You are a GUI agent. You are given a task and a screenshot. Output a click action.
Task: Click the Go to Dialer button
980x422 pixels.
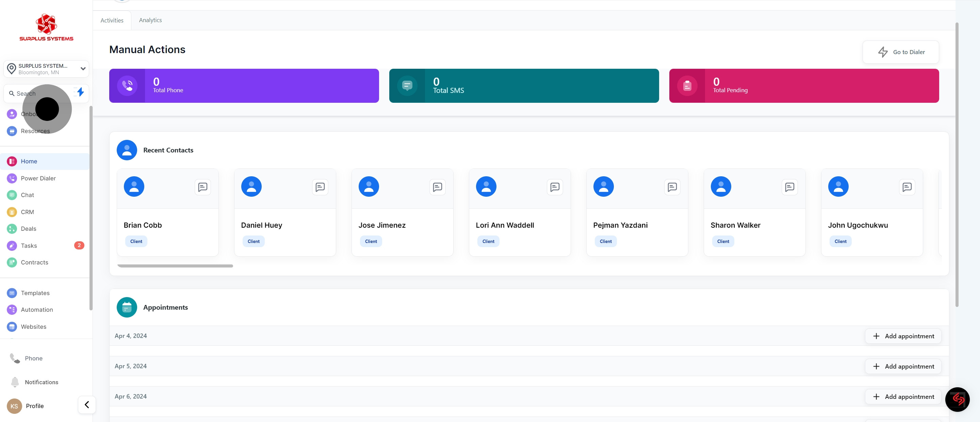pyautogui.click(x=900, y=52)
